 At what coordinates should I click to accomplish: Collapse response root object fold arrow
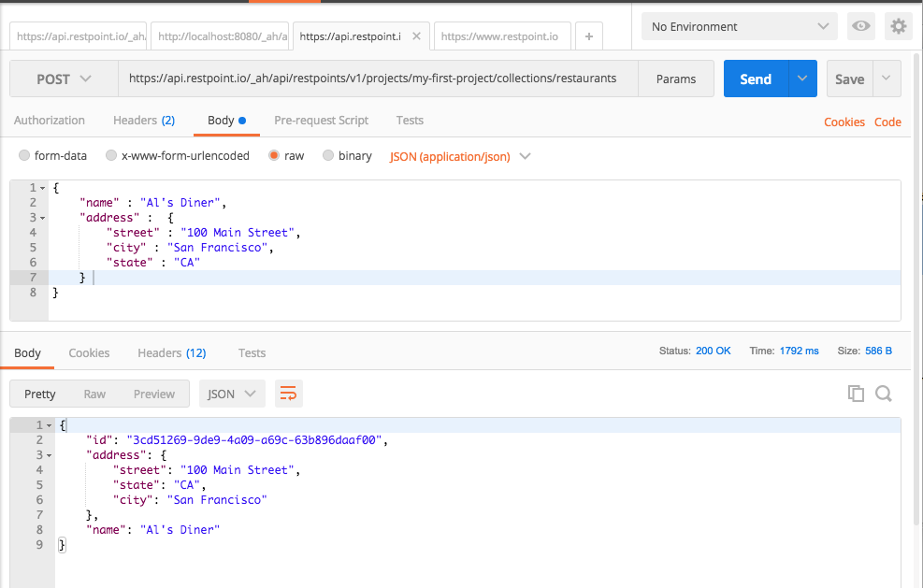[x=50, y=425]
